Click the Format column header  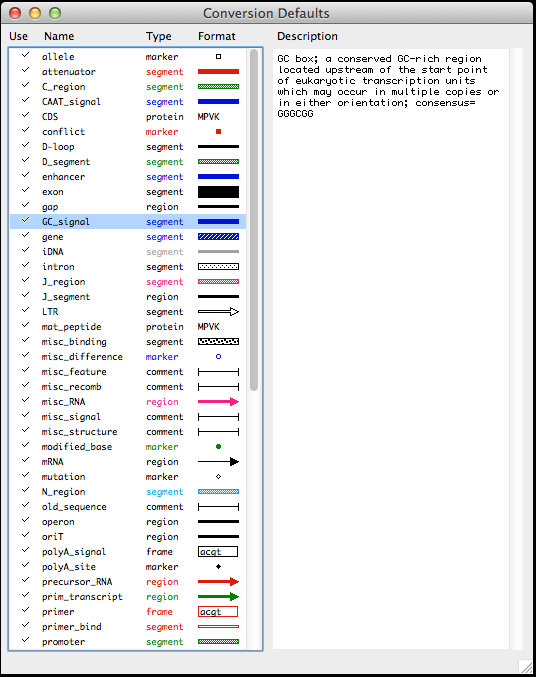coord(217,36)
